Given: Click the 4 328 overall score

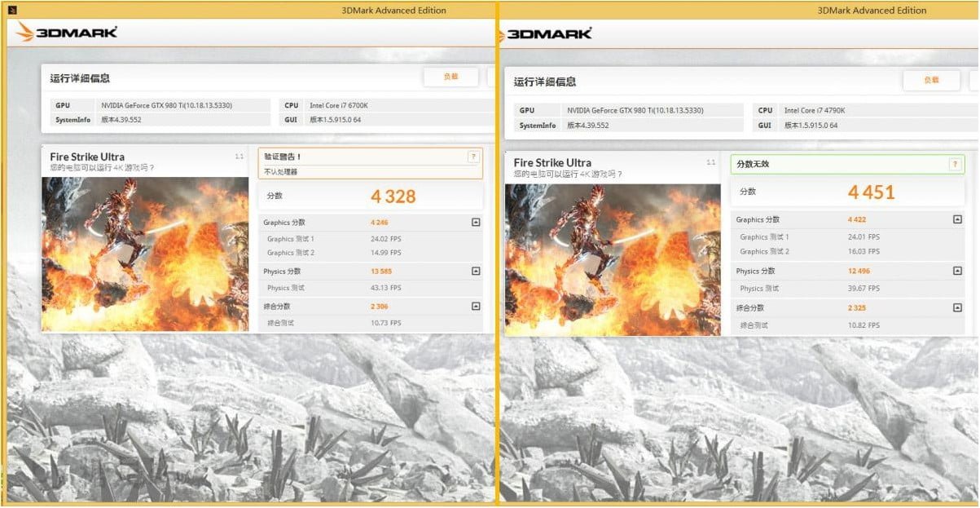Looking at the screenshot, I should pyautogui.click(x=393, y=197).
